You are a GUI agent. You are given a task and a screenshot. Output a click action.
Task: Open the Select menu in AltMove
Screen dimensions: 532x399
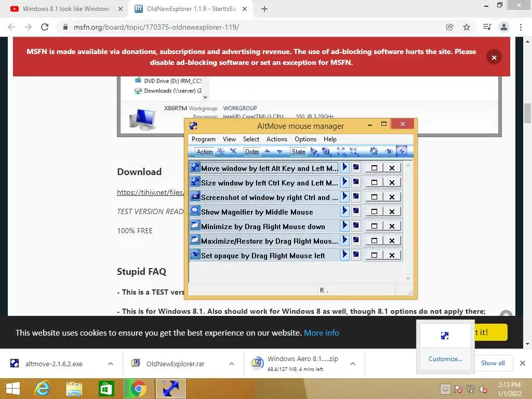click(x=251, y=139)
